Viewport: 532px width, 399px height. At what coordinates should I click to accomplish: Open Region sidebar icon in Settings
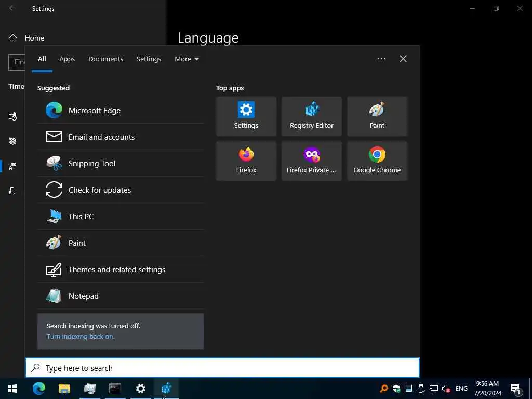(12, 141)
